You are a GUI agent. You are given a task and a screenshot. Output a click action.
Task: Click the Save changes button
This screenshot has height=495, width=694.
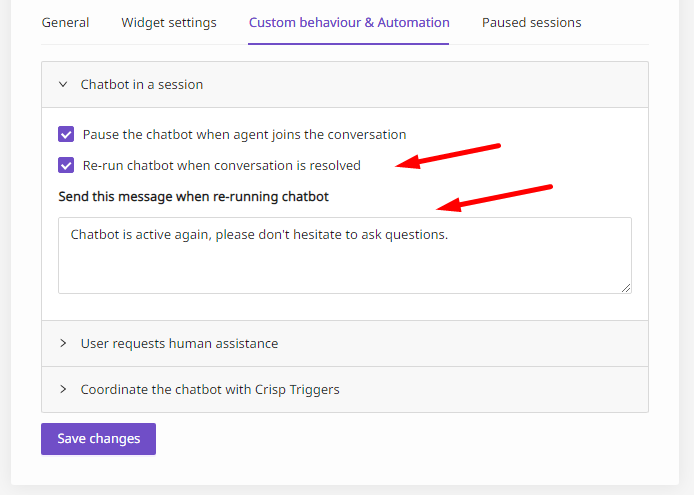pos(98,439)
